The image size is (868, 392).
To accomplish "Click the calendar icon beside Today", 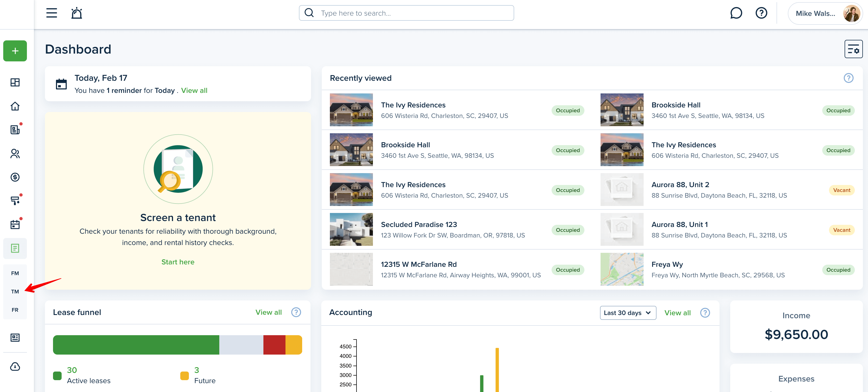I will pos(61,84).
